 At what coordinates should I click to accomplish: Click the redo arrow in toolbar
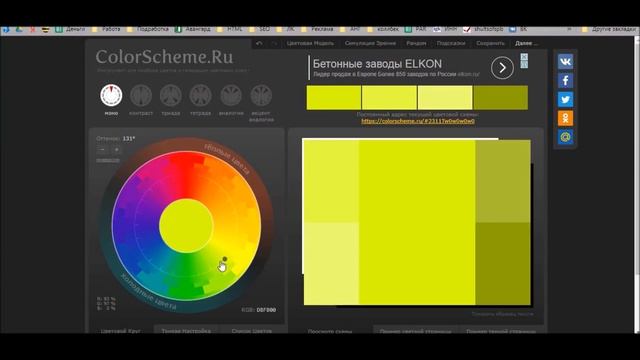coord(275,43)
